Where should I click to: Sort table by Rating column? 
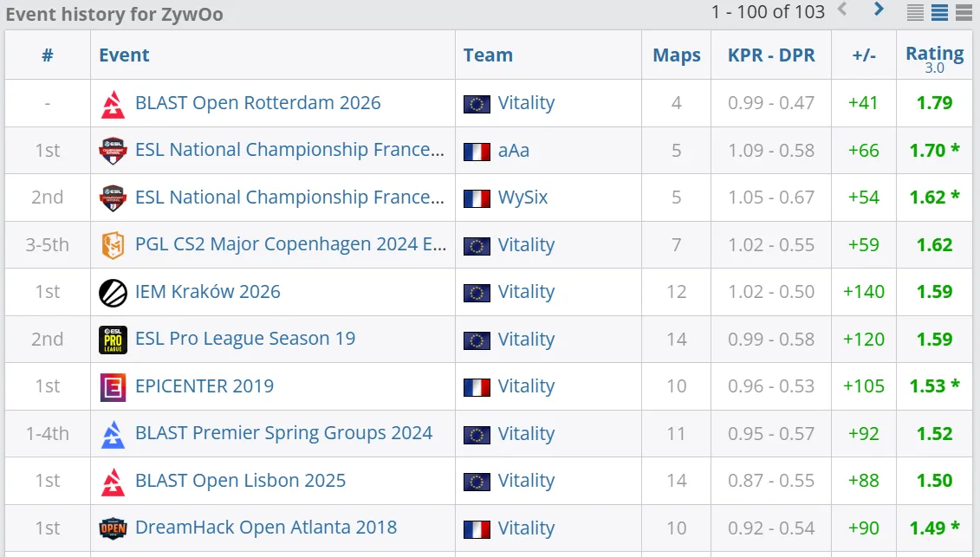coord(934,54)
